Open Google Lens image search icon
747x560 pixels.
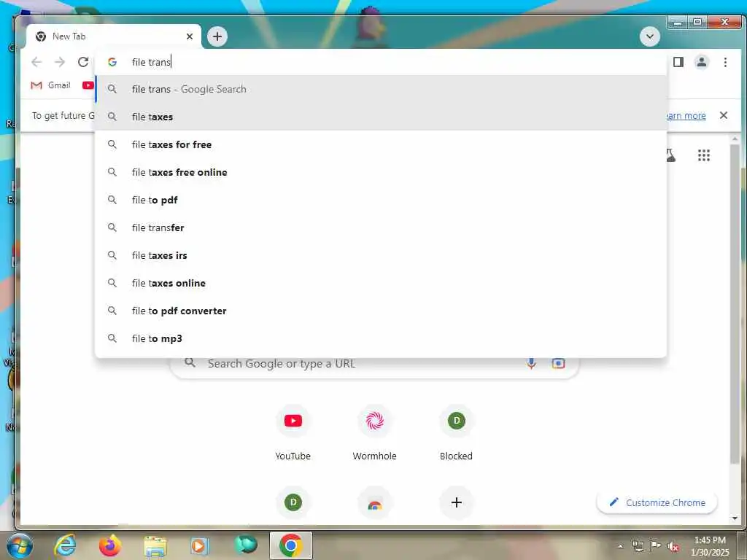pyautogui.click(x=558, y=363)
